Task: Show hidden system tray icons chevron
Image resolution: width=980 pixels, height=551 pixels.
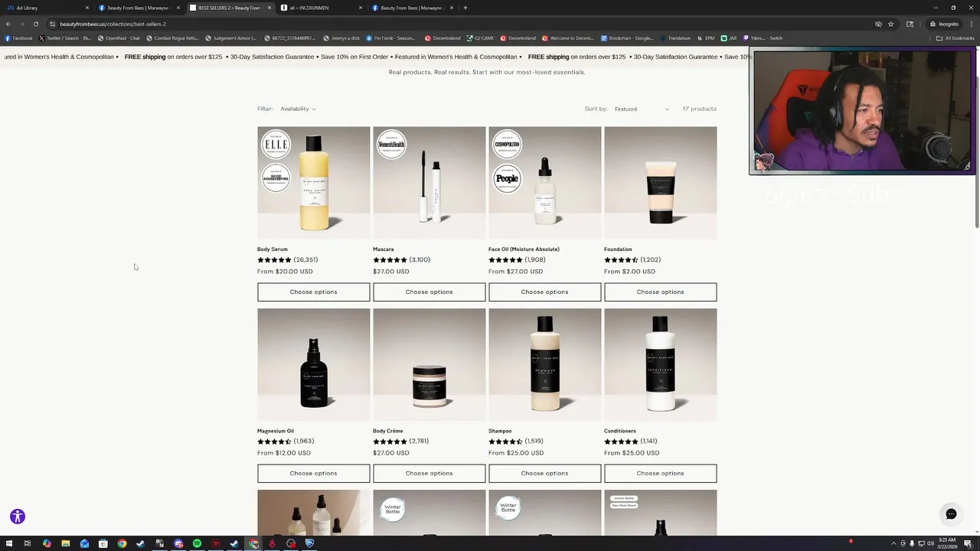Action: click(x=893, y=543)
